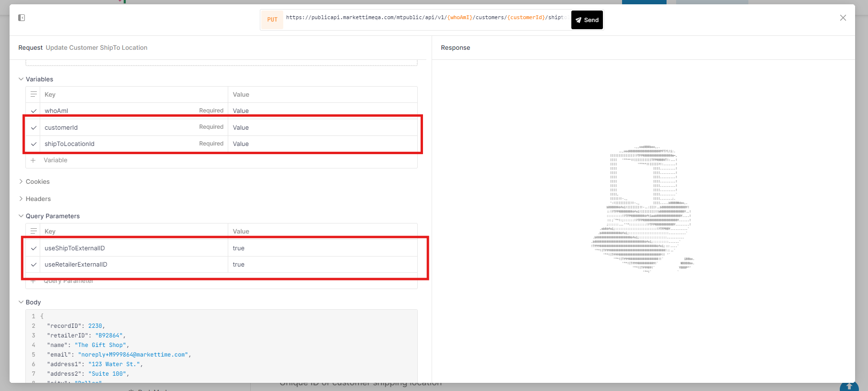Click the useRetailerExternalID key name
The image size is (868, 391).
(76, 265)
